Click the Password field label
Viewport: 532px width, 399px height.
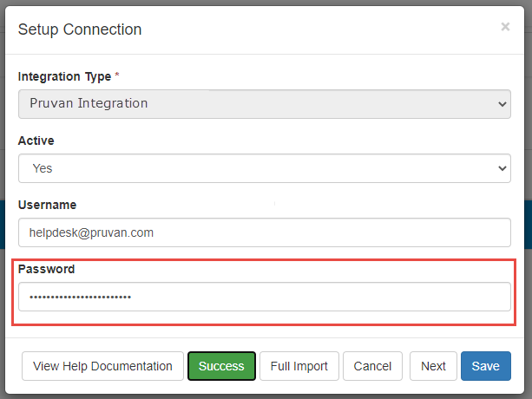47,269
